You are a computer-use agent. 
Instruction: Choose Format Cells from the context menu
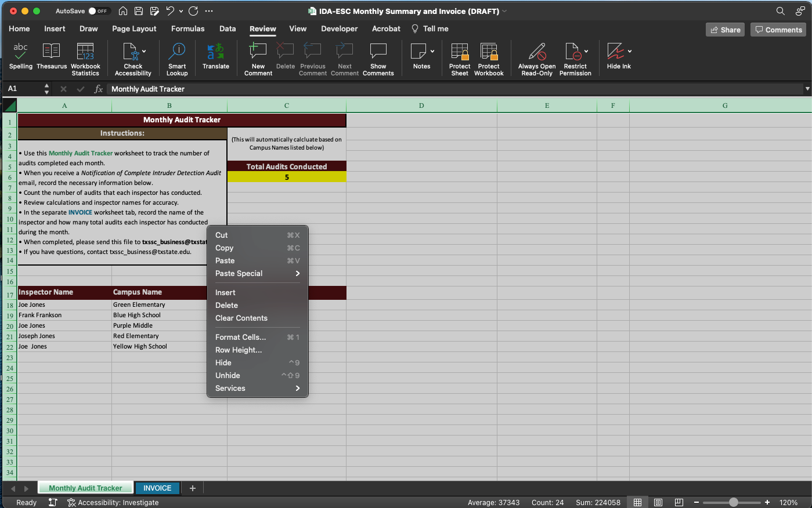click(x=240, y=337)
